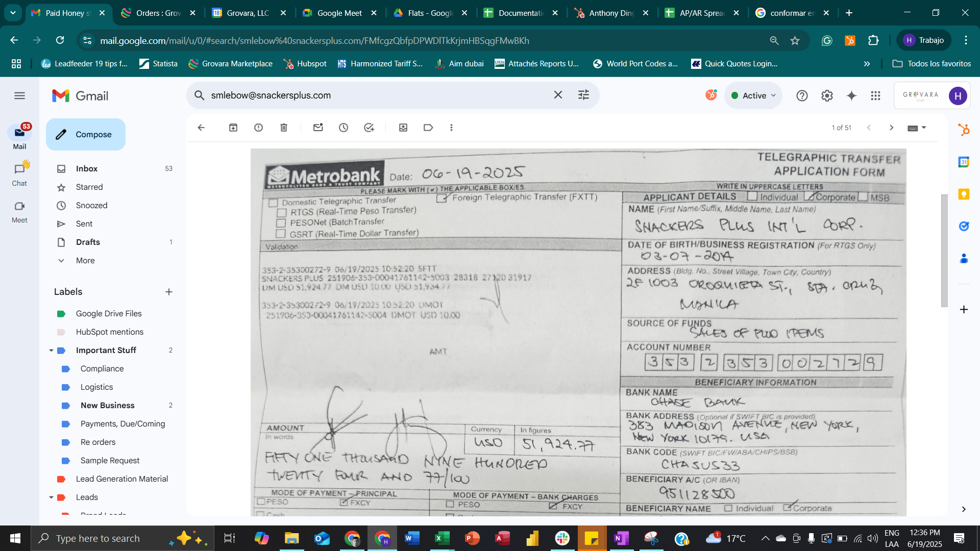Switch to Anthony Ding HubSpot tab

(611, 13)
